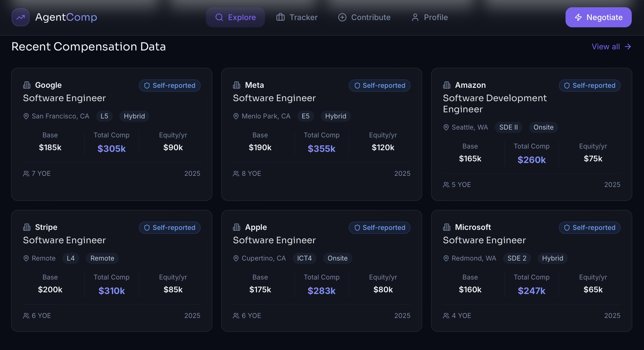
Task: Click the $247k total comp on Microsoft card
Action: [x=532, y=291]
